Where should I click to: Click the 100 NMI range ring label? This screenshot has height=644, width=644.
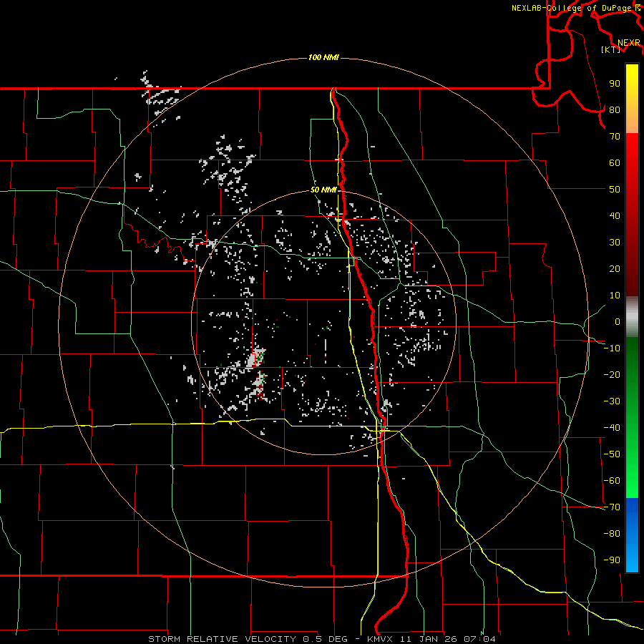[323, 57]
